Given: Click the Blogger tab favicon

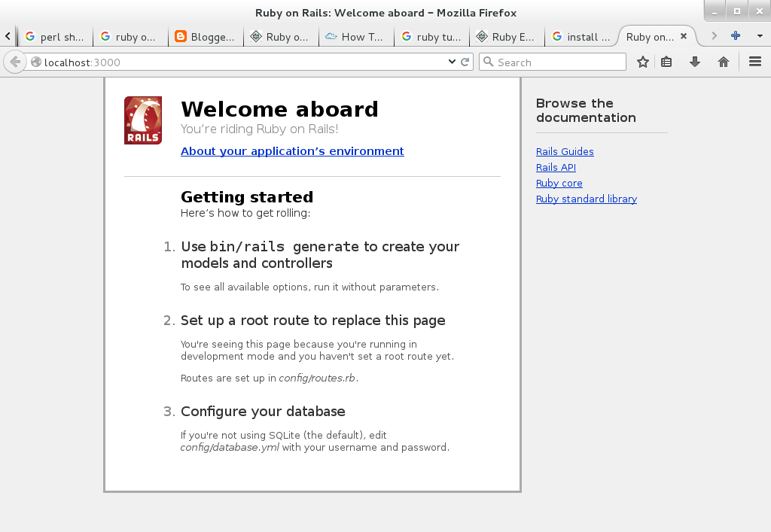Looking at the screenshot, I should pyautogui.click(x=181, y=36).
